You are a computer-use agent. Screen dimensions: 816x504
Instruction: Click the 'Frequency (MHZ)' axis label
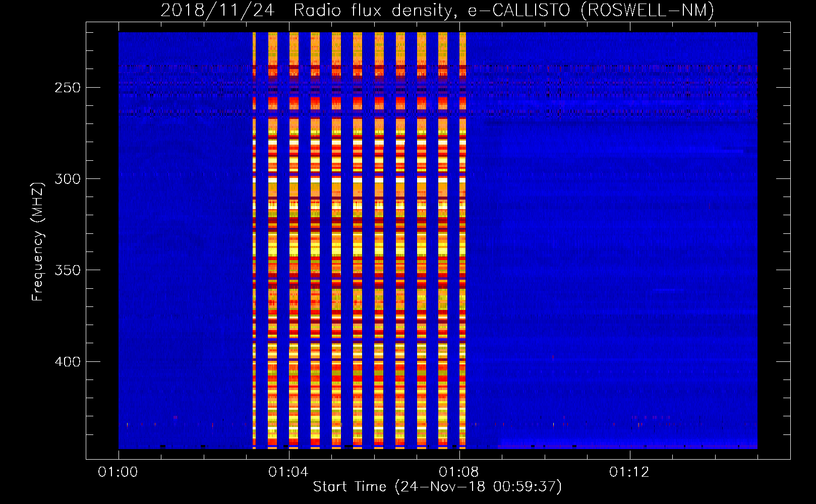(38, 241)
